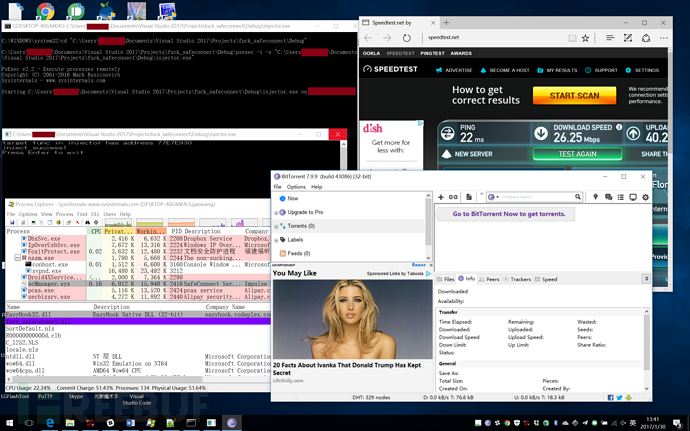Open Process Explorer DLL menu
Image resolution: width=690 pixels, height=431 pixels.
pyautogui.click(x=95, y=214)
